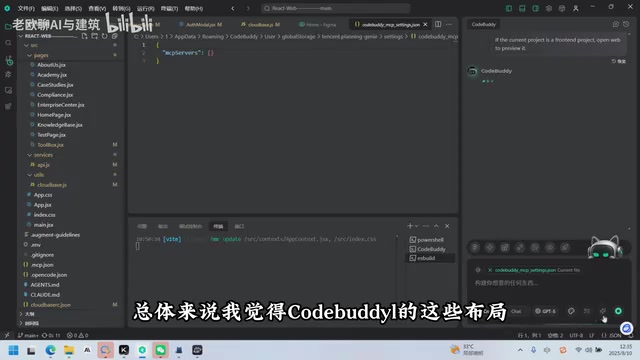Switch to the Home - Figma editor tab
The height and width of the screenshot is (360, 640).
click(x=318, y=24)
